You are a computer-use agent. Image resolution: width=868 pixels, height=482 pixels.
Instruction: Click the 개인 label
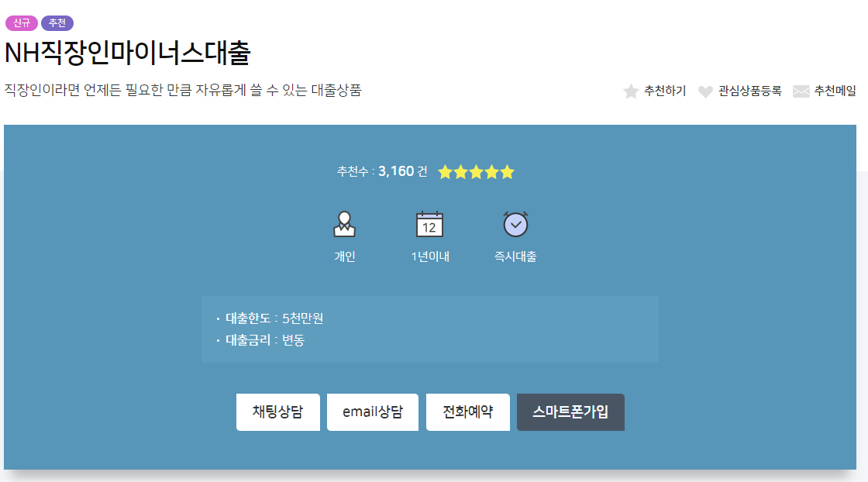coord(344,256)
